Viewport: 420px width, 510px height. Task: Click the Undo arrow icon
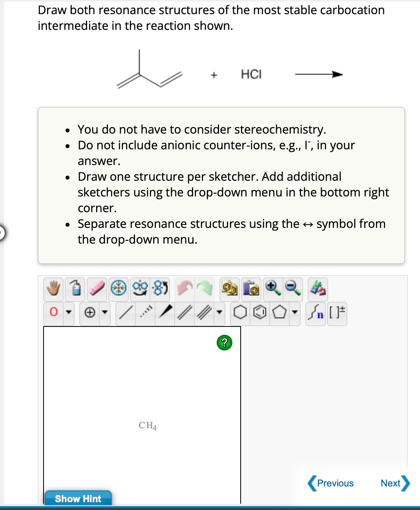(183, 289)
